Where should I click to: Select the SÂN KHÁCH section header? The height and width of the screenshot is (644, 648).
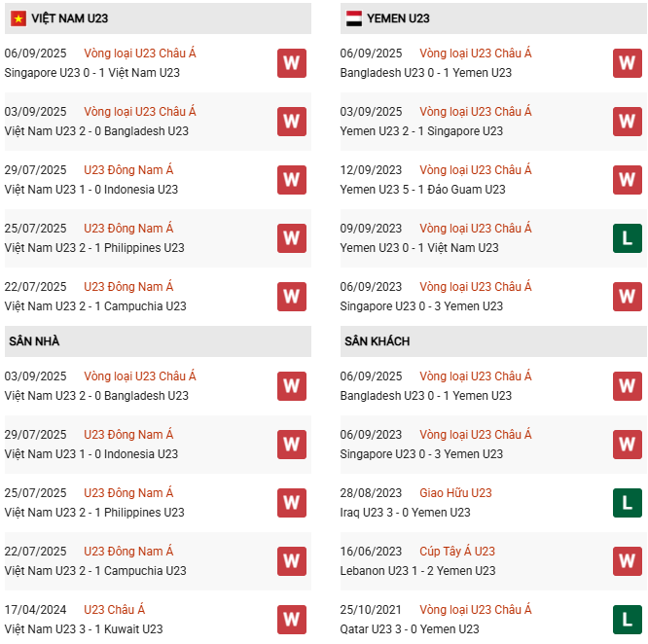377,341
